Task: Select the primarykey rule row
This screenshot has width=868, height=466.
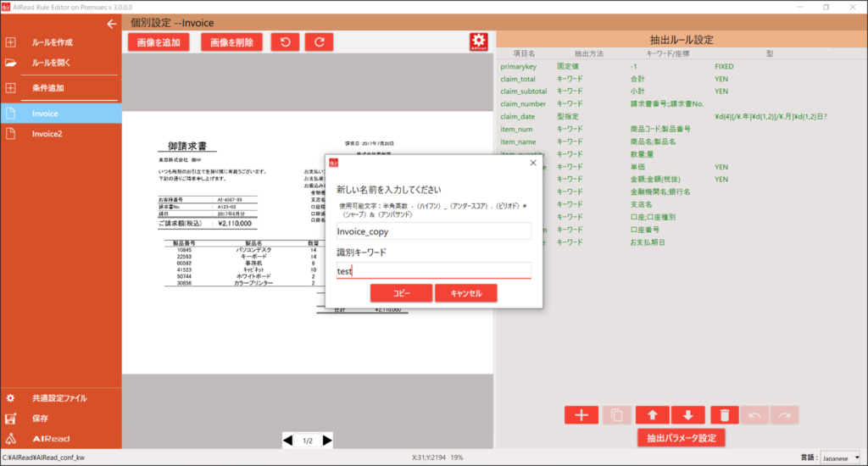Action: click(682, 66)
